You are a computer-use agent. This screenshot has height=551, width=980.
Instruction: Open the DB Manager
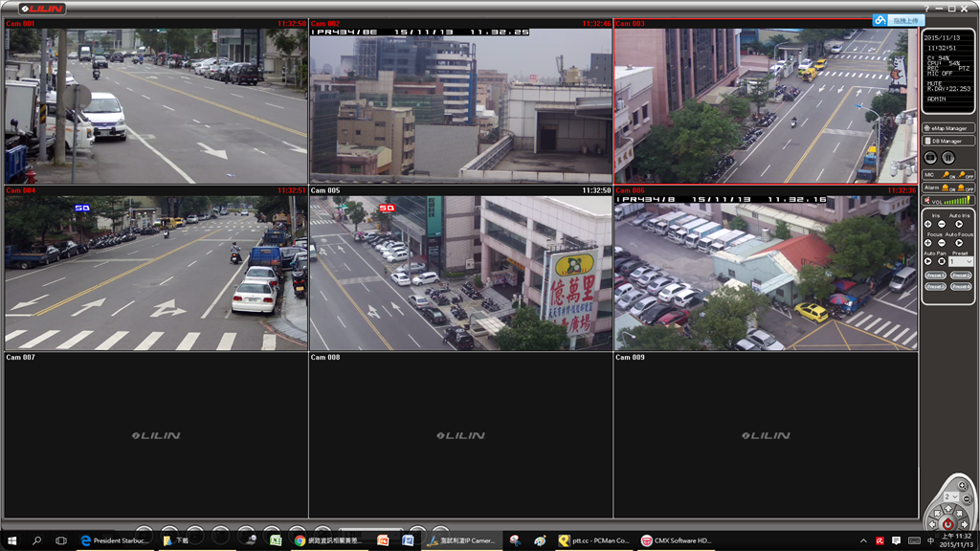948,142
